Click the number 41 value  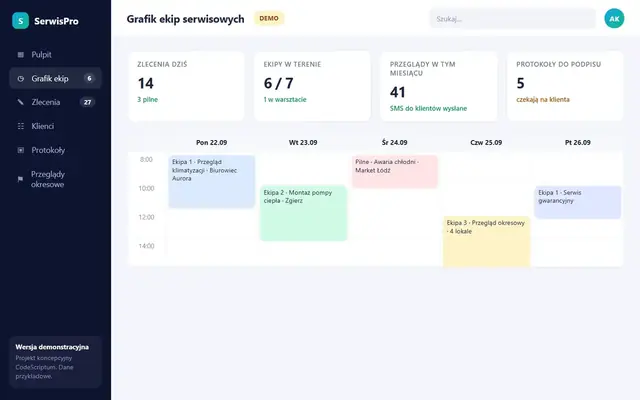[x=398, y=92]
